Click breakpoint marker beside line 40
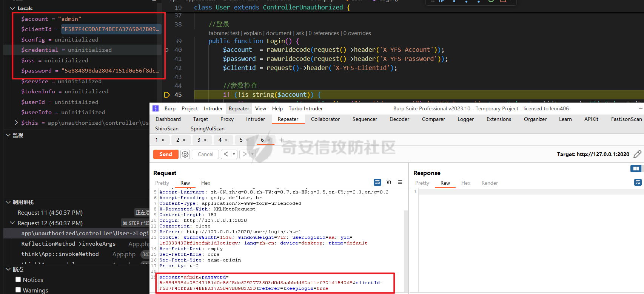The image size is (644, 294). (x=167, y=50)
